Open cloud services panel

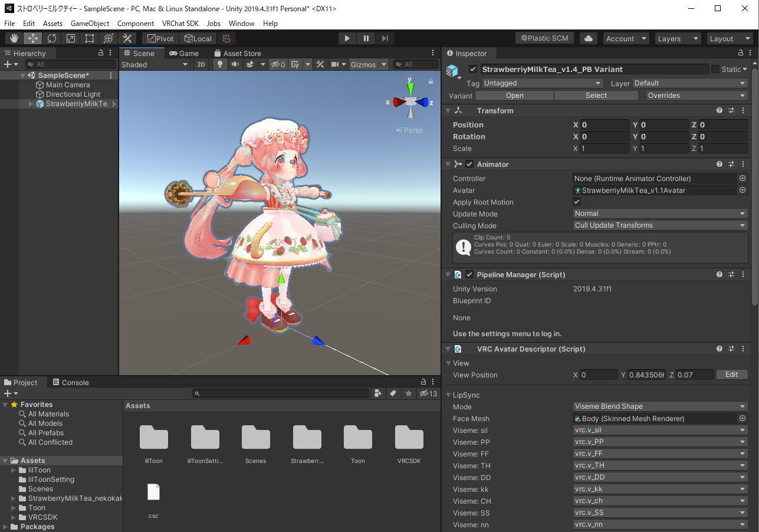click(x=588, y=38)
